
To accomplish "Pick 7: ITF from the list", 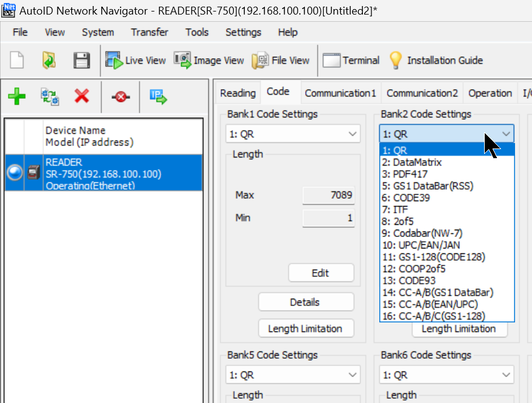I will coord(447,210).
